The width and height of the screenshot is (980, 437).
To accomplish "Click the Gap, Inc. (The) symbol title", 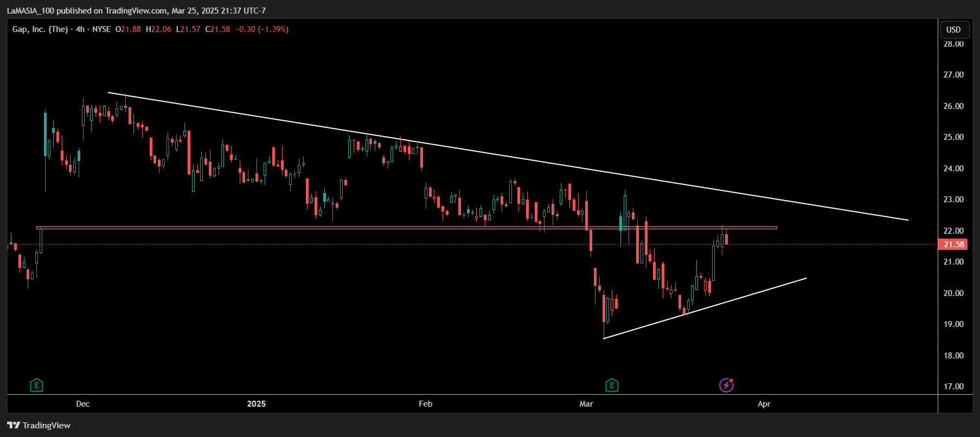I will tap(40, 29).
